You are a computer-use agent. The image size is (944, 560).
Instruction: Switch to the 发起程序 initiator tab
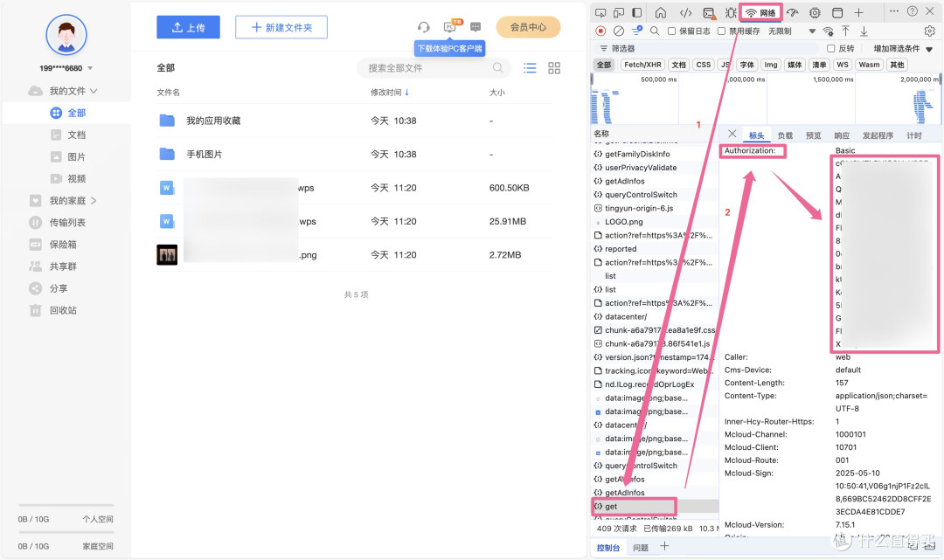(x=878, y=135)
